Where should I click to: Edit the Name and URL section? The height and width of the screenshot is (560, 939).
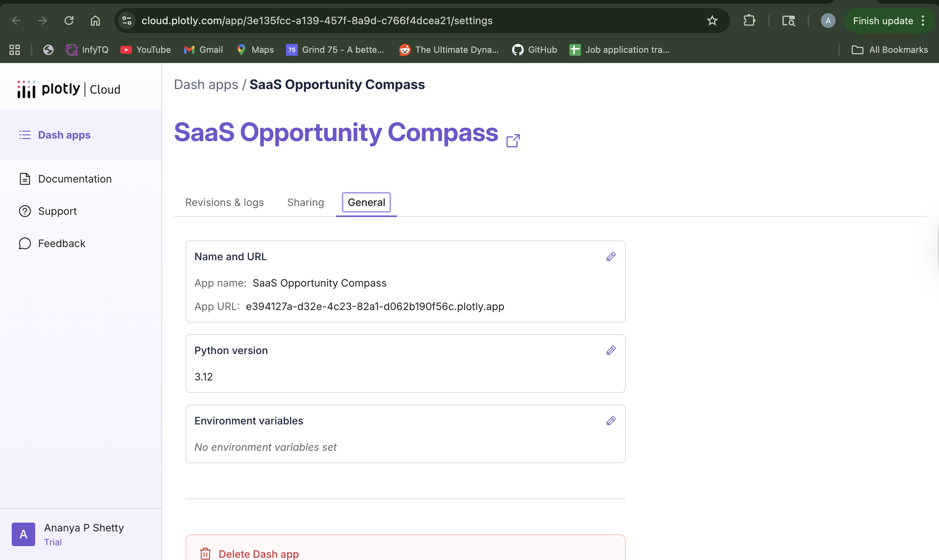click(x=611, y=257)
